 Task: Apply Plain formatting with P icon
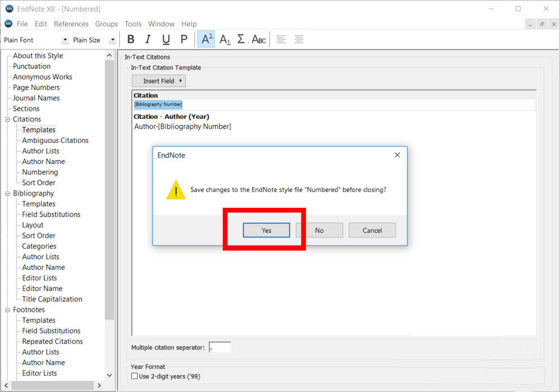coord(184,39)
